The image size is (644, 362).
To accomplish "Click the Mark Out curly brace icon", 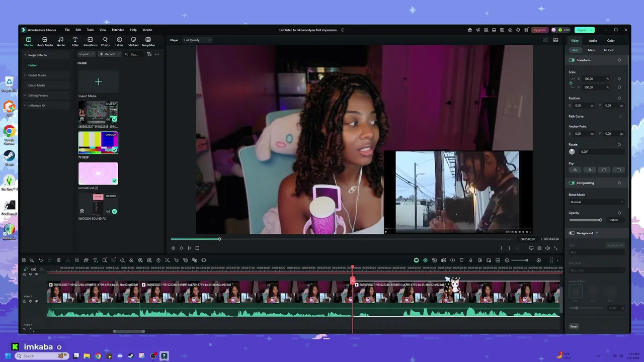I will click(509, 248).
